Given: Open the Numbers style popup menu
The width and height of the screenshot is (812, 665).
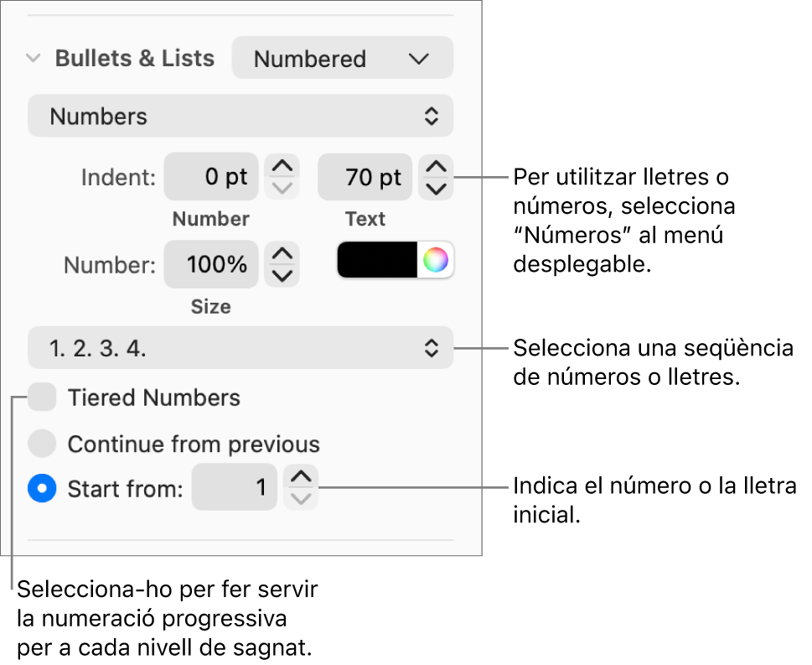Looking at the screenshot, I should click(x=240, y=116).
